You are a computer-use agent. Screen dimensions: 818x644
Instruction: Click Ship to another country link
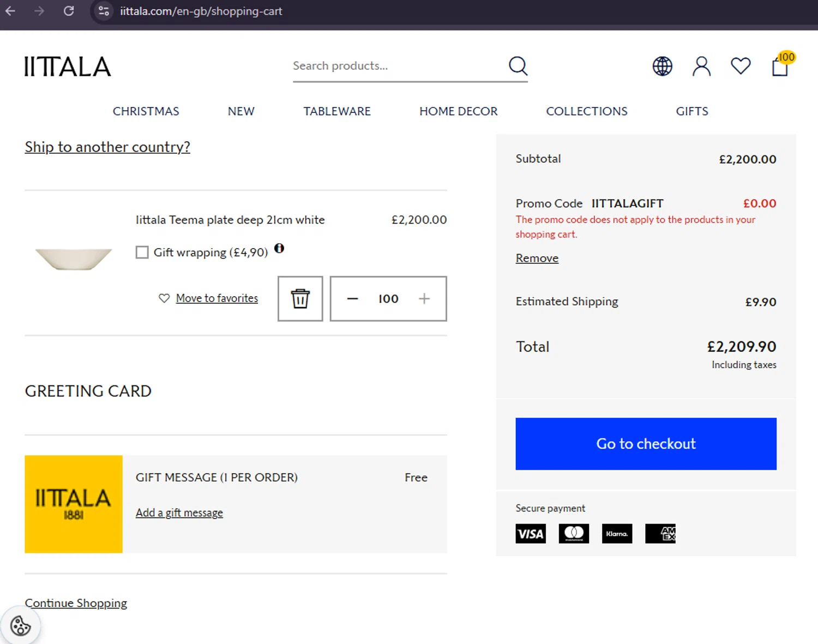107,147
